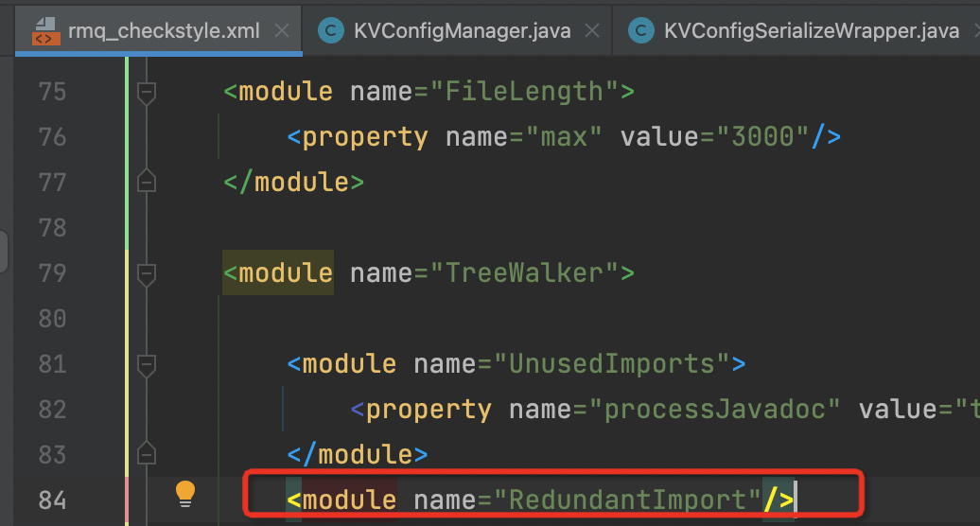Image resolution: width=980 pixels, height=526 pixels.
Task: Click the "FileLength" attribute value
Action: point(524,92)
